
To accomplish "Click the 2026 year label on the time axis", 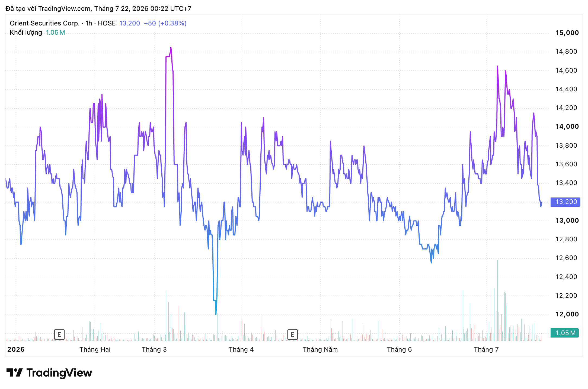I will pos(16,349).
